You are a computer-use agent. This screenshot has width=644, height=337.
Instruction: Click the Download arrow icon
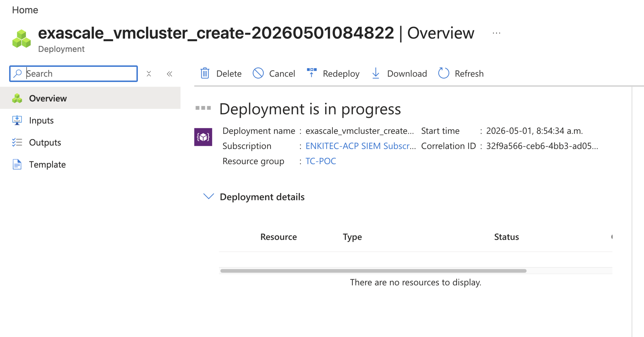click(x=376, y=73)
